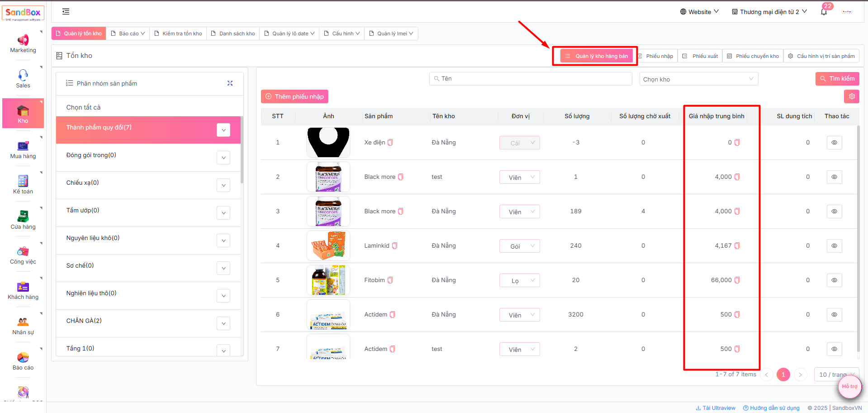Click the Tìm kiếm search button
This screenshot has height=413, width=868.
837,79
